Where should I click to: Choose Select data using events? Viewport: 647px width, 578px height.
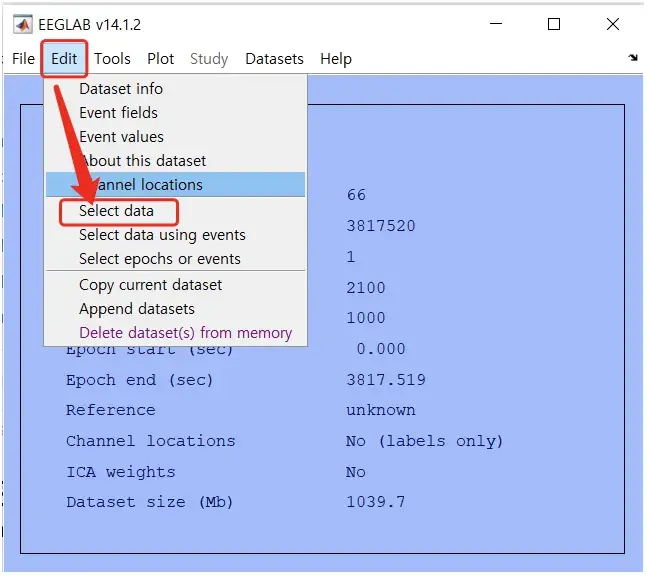coord(162,235)
